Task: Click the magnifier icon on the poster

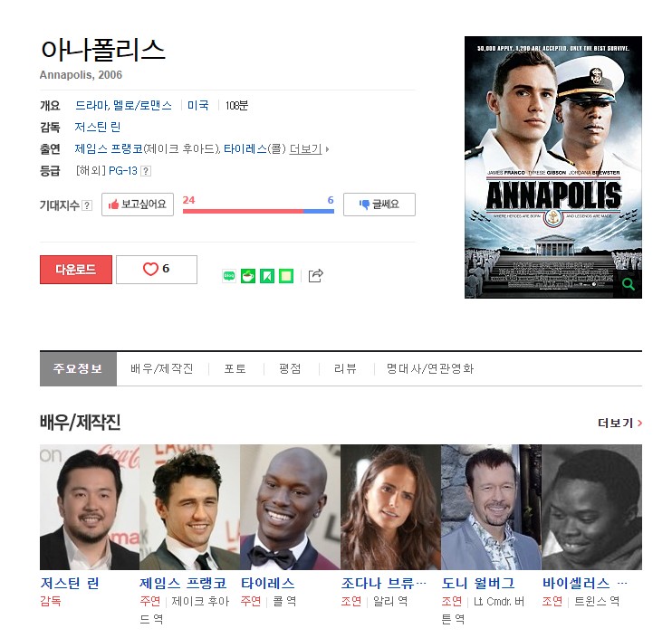Action: (629, 284)
